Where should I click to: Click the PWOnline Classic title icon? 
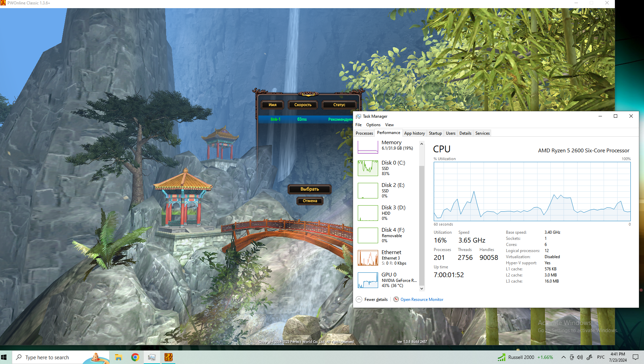click(3, 3)
